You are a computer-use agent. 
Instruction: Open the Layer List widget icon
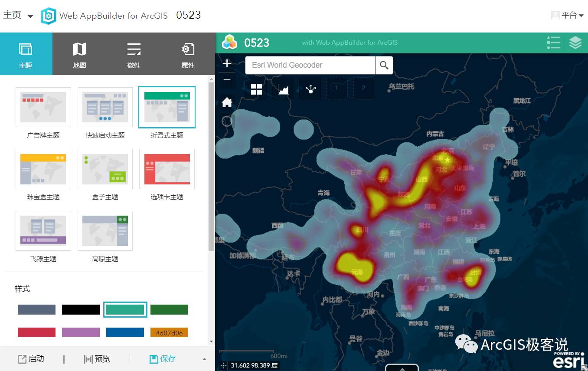[575, 43]
